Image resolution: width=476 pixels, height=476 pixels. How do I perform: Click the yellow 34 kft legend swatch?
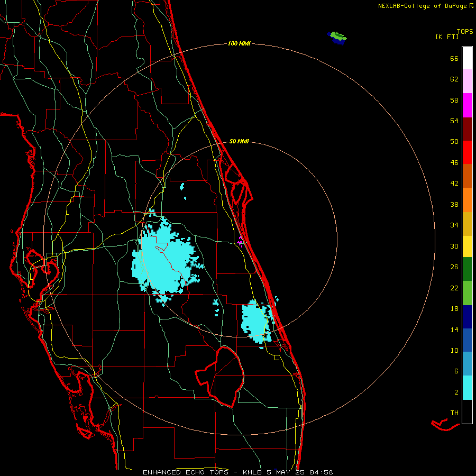coord(467,246)
